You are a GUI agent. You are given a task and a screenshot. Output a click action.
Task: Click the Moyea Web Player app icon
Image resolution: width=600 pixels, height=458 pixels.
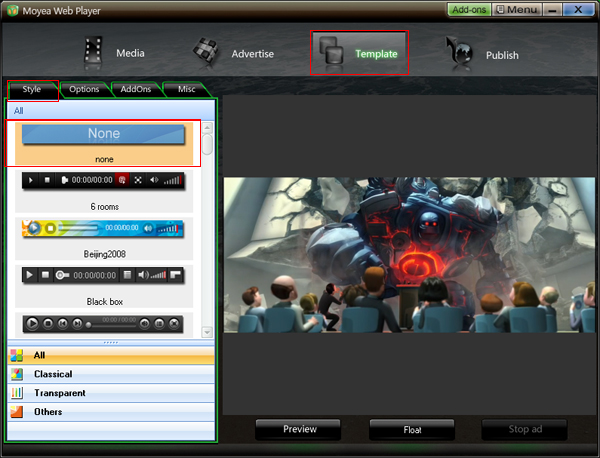[12, 10]
